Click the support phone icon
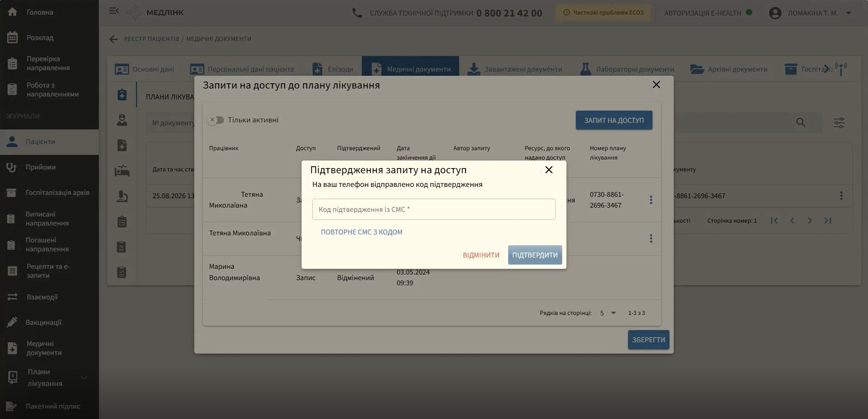This screenshot has width=868, height=419. tap(357, 13)
